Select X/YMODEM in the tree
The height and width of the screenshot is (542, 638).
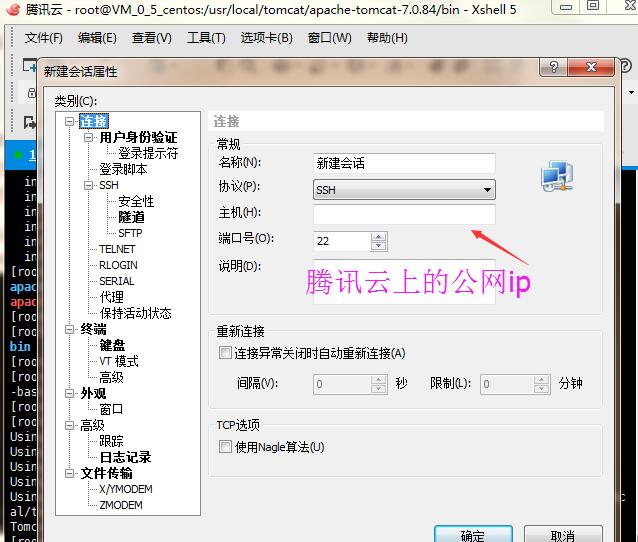tap(126, 489)
